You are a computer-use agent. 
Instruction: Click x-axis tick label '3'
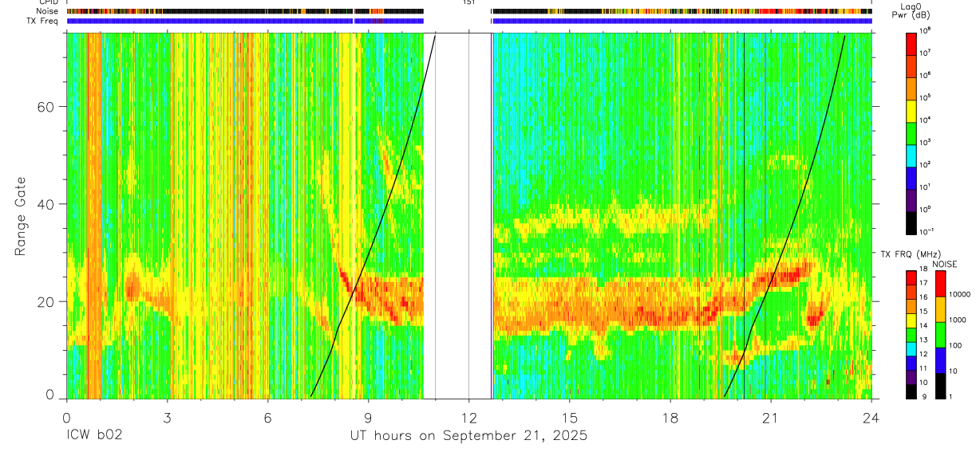point(167,417)
